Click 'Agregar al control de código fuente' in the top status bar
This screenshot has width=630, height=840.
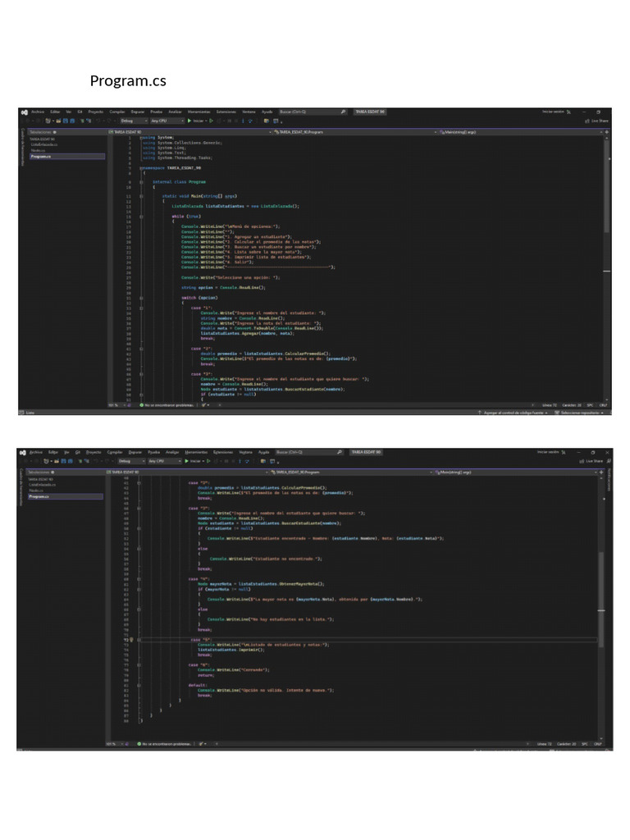[514, 413]
